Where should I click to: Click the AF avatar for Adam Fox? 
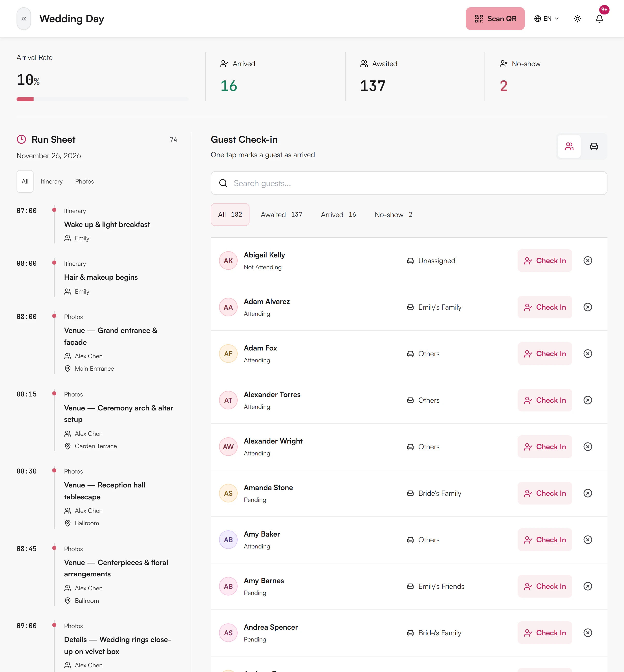[x=228, y=354]
